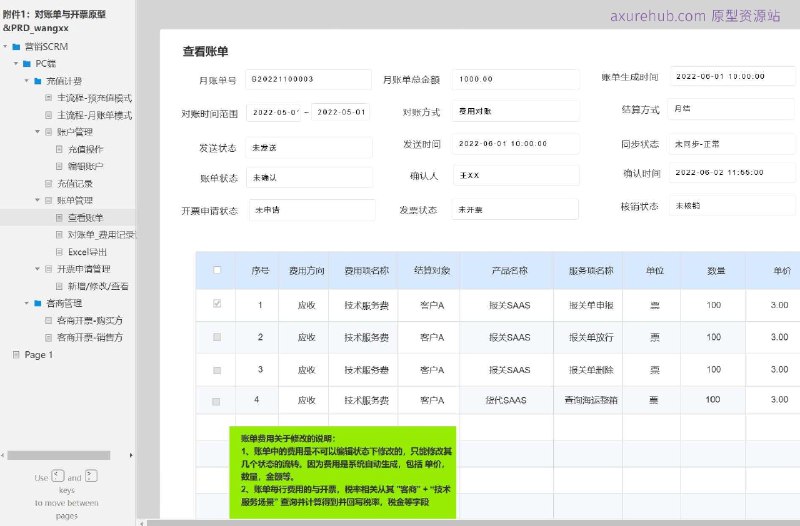Click the left arrow key icon hint

click(58, 476)
